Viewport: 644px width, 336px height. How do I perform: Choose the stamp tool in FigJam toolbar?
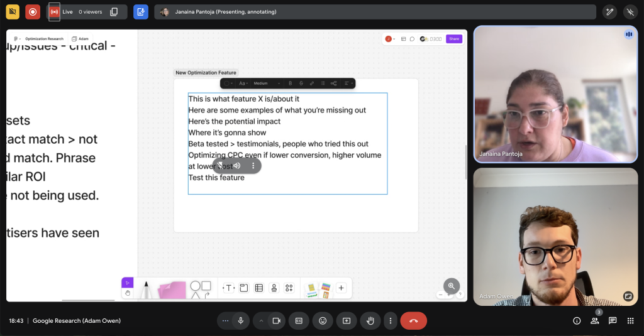(274, 288)
